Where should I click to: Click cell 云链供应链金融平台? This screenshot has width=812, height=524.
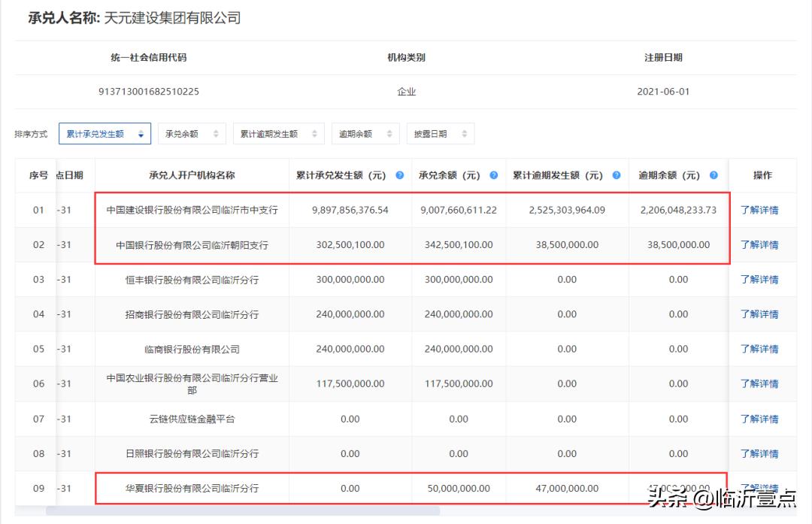point(192,418)
